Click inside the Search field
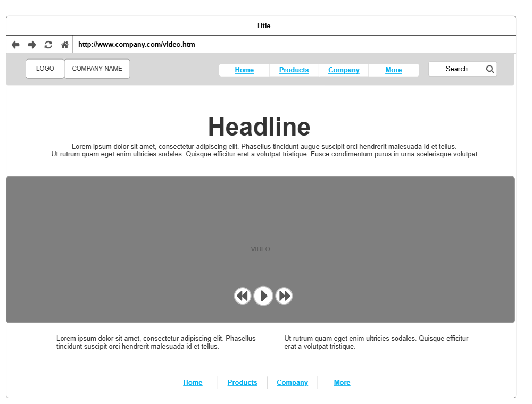The width and height of the screenshot is (532, 404). tap(458, 69)
